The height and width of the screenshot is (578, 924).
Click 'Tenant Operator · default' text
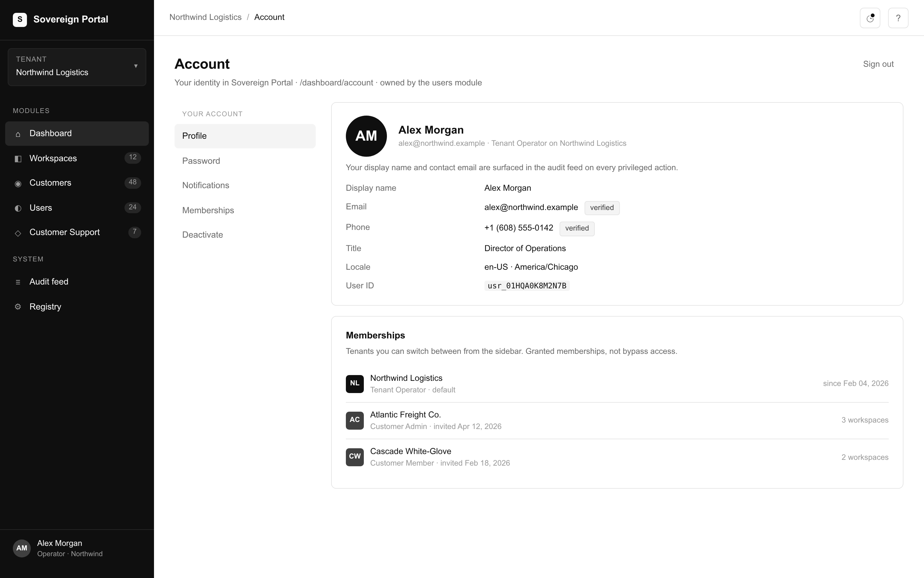(x=413, y=390)
